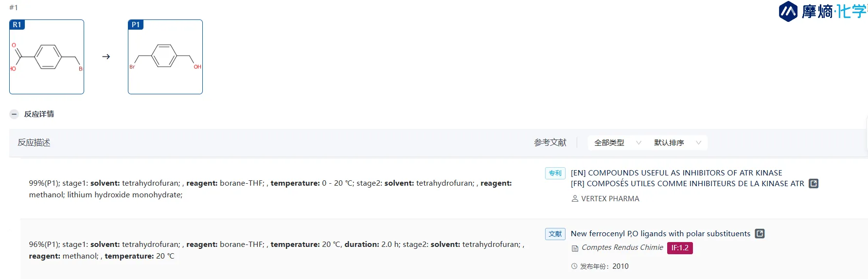The height and width of the screenshot is (279, 868).
Task: Click the 反应描述 column header
Action: tap(34, 143)
